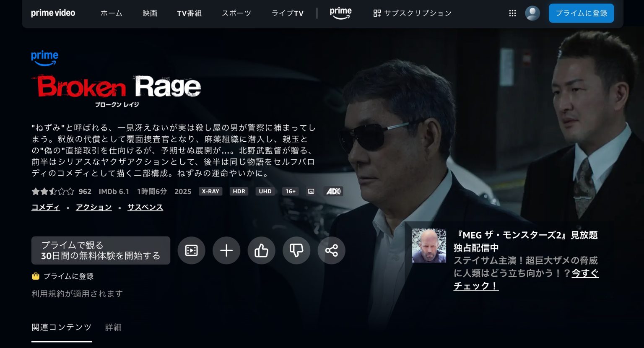The image size is (644, 348).
Task: Click プライムに登録 button in top right
Action: point(581,13)
